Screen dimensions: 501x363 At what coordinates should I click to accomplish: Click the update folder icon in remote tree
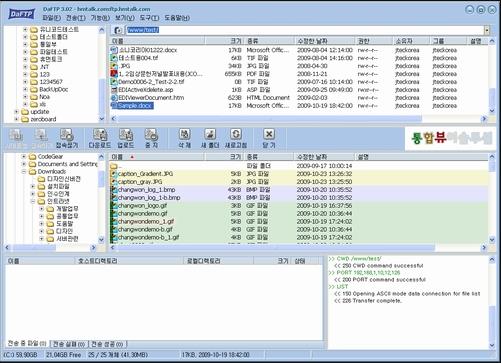tap(25, 112)
